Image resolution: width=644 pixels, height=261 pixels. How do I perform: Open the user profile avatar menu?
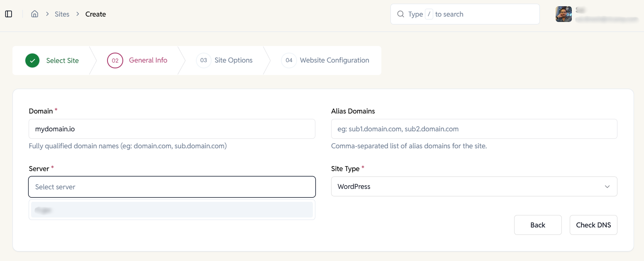[x=563, y=14]
